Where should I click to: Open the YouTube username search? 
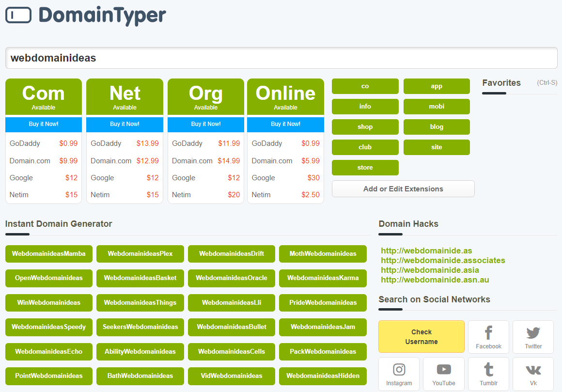pyautogui.click(x=444, y=374)
